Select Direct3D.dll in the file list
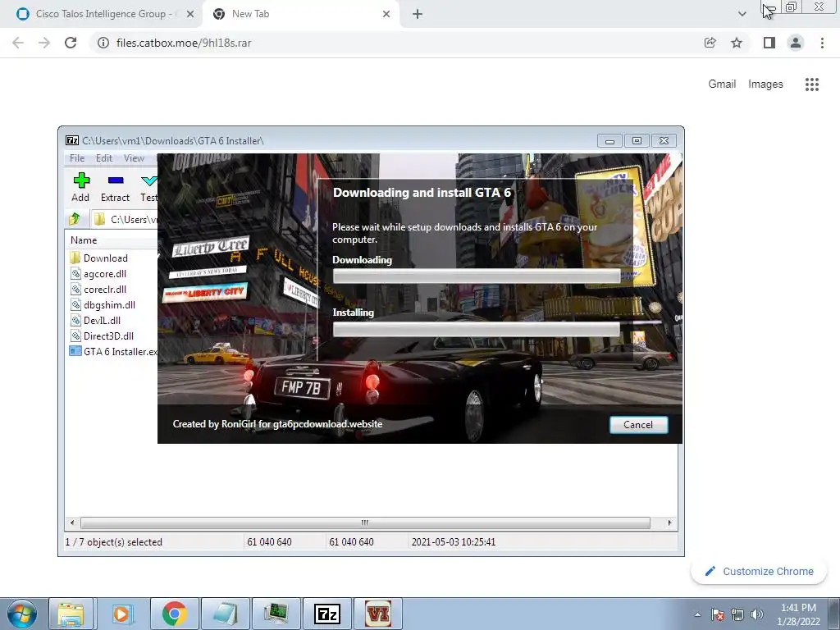The image size is (840, 630). 108,336
